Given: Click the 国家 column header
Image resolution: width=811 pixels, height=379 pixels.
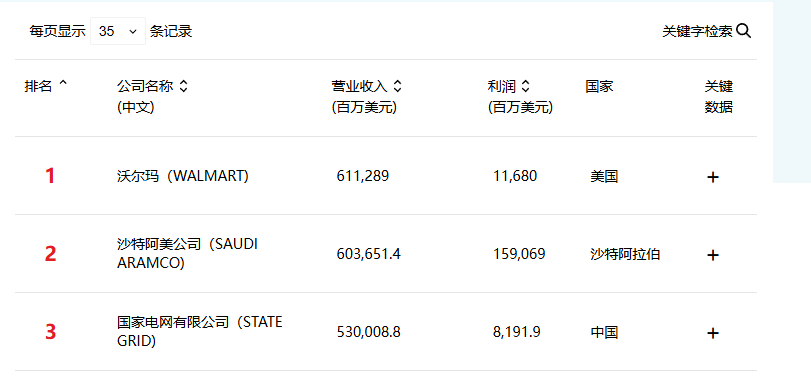Looking at the screenshot, I should [599, 86].
